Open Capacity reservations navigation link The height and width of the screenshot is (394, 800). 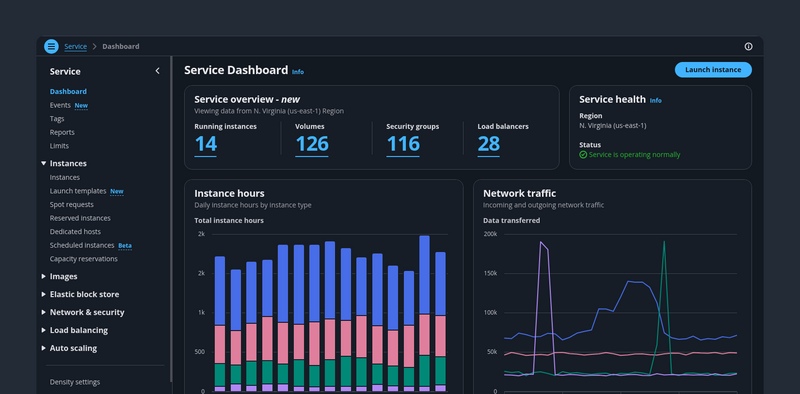(83, 259)
